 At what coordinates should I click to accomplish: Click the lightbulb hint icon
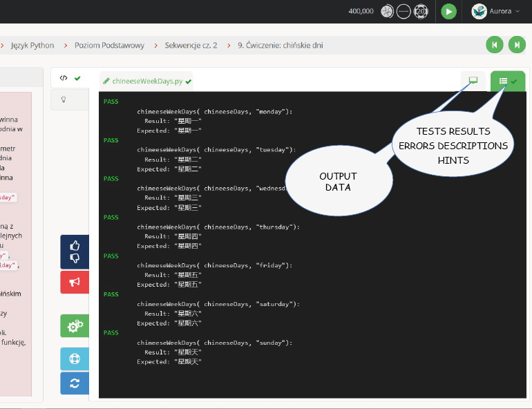(64, 99)
